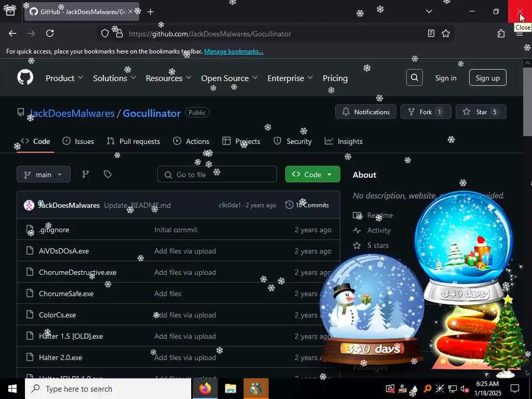
Task: Open the Projects tab
Action: pyautogui.click(x=241, y=141)
